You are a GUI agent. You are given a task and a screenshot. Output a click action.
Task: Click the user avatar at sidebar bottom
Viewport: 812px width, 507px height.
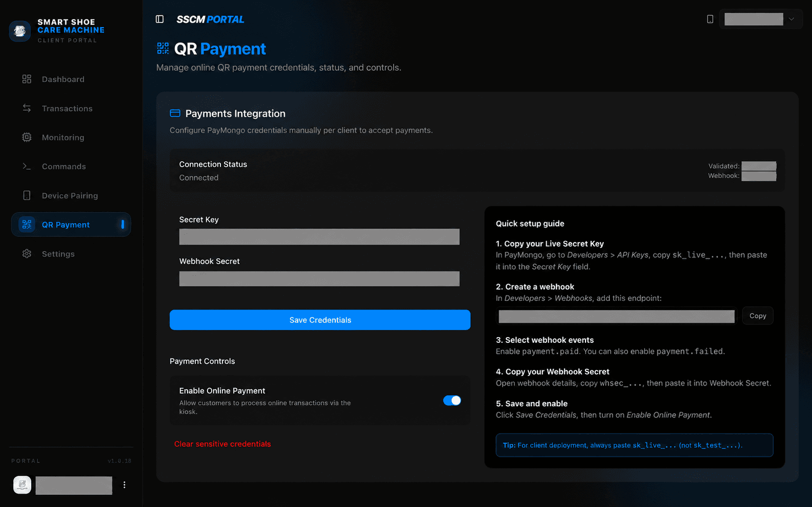22,484
